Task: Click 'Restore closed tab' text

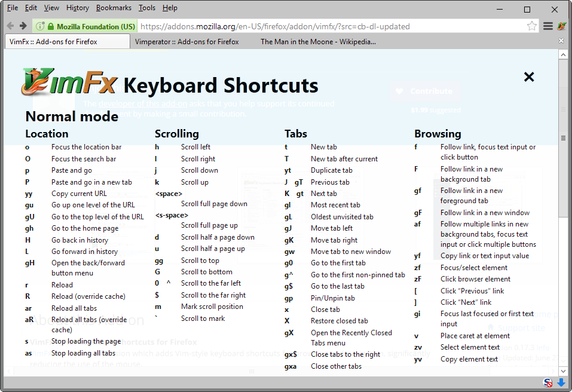Action: click(339, 321)
